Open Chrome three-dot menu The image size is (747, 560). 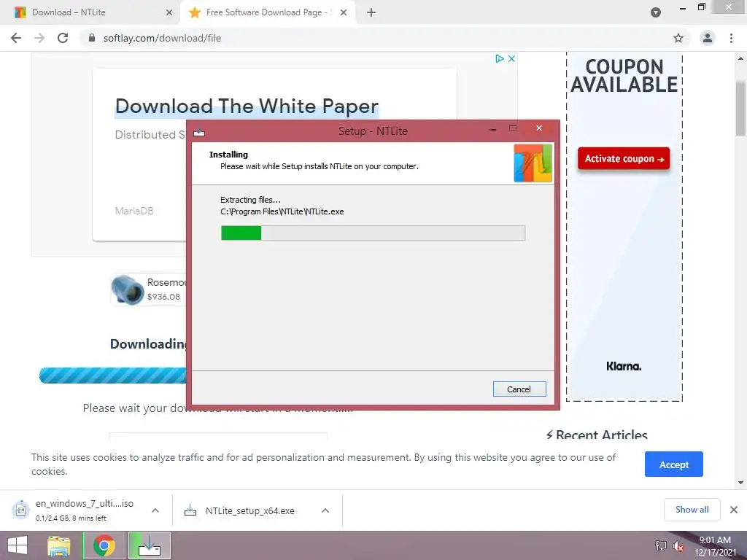[731, 38]
